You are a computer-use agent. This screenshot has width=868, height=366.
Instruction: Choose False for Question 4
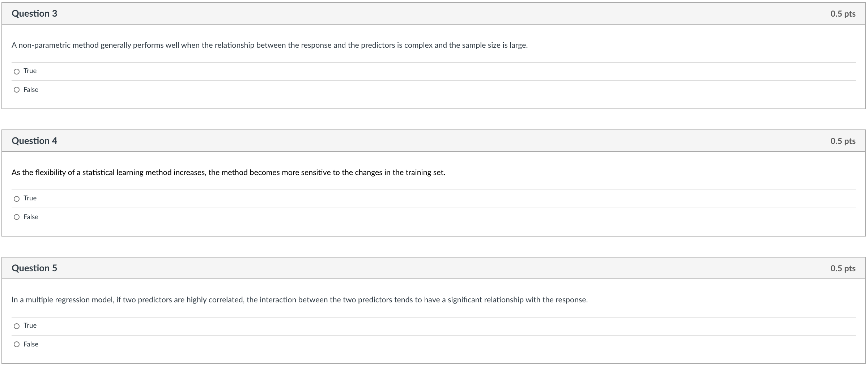17,217
